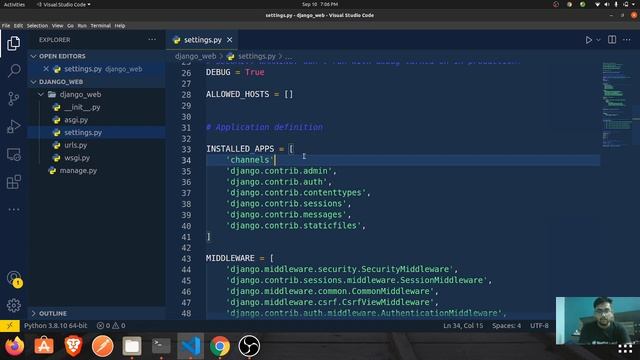Open problems errors and warnings indicator
Image resolution: width=640 pixels, height=360 pixels.
coord(111,326)
